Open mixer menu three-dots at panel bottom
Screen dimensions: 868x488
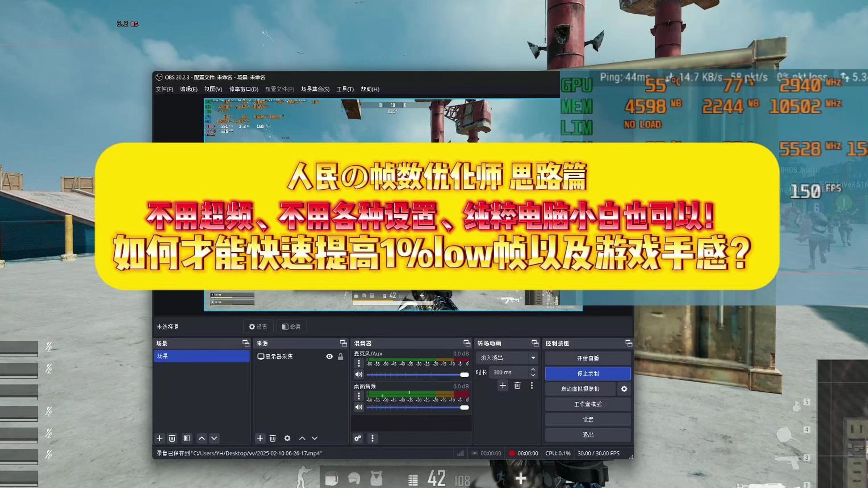coord(372,438)
